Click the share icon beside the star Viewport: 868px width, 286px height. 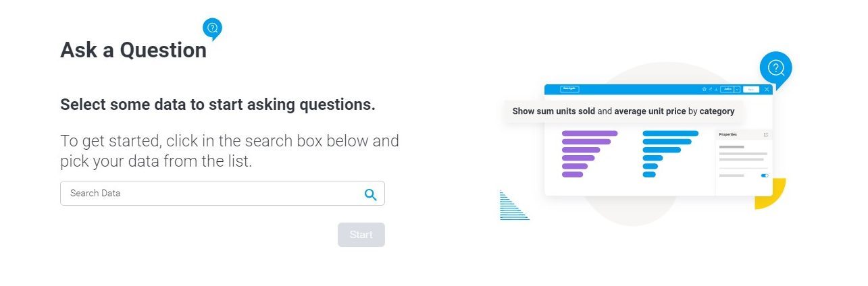tap(711, 89)
